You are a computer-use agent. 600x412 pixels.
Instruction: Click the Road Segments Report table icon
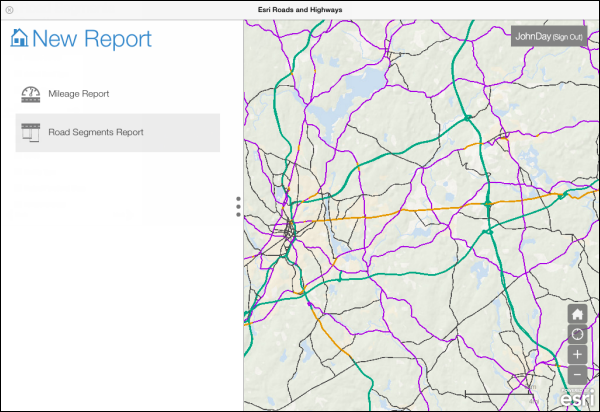click(x=30, y=132)
